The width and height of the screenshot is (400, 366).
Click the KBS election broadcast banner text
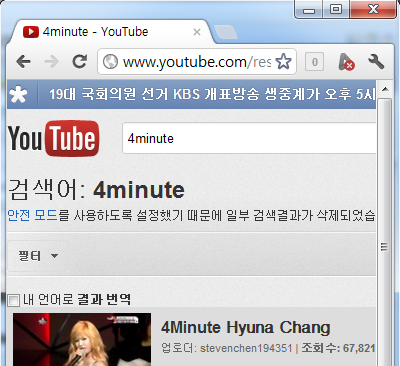[x=212, y=94]
